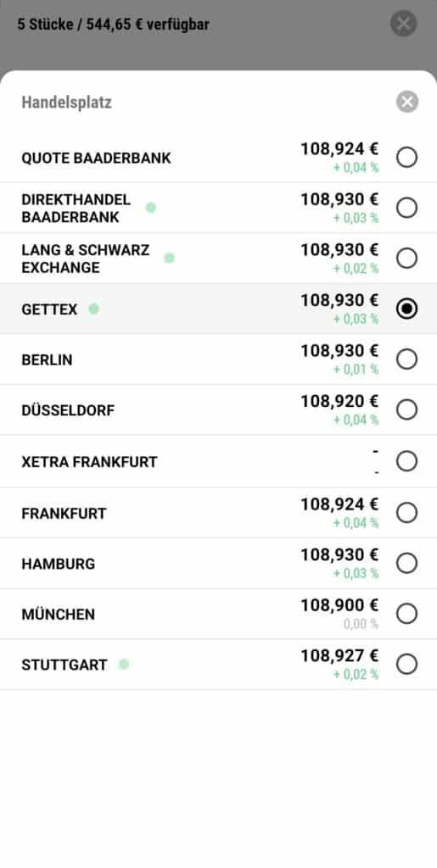Select the QUOTE BAADERBANK radio button

(x=406, y=158)
